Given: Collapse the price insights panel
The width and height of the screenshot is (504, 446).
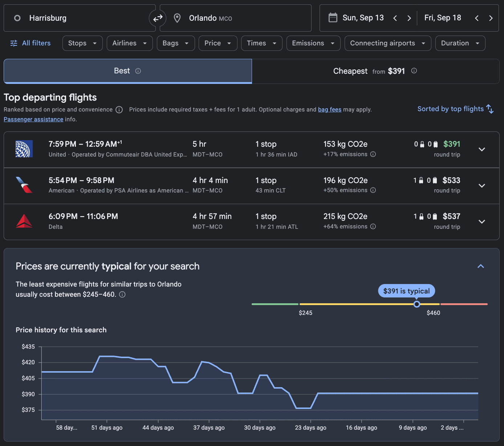Looking at the screenshot, I should [x=481, y=266].
